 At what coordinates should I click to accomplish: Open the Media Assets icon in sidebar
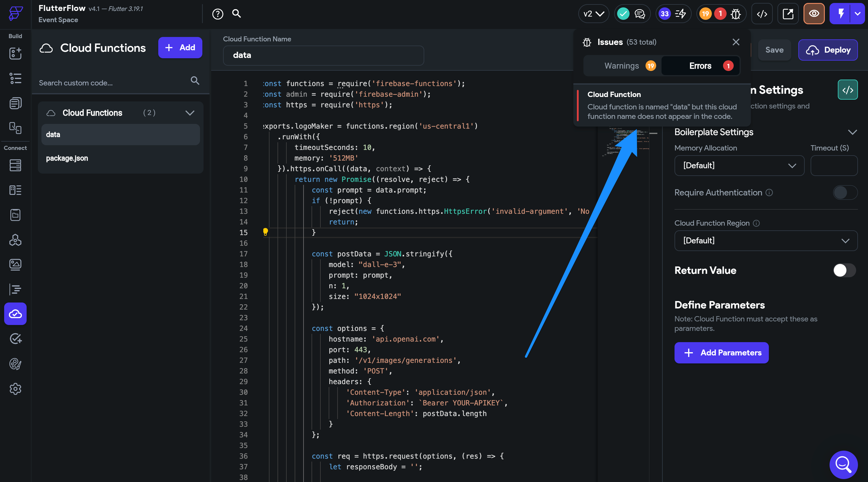[15, 264]
